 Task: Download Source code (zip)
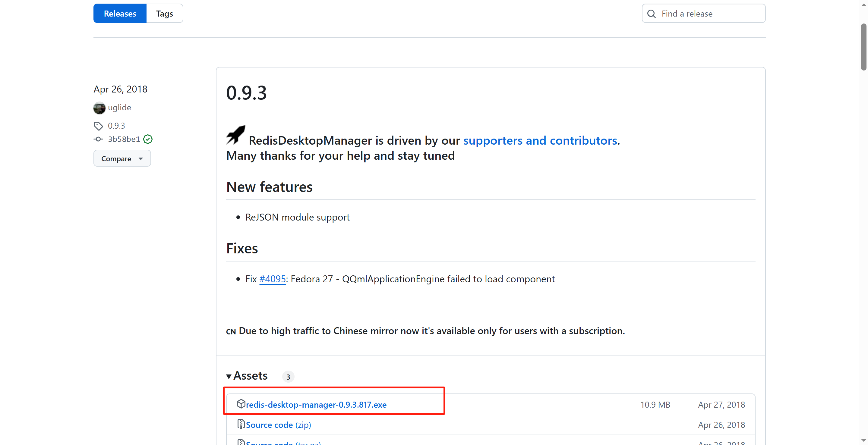[278, 425]
